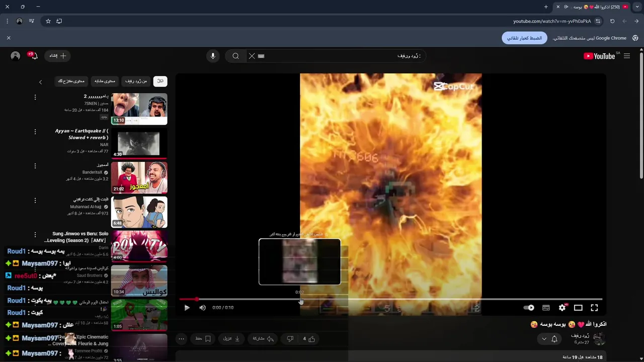Viewport: 644px width, 362px height.
Task: Open the YouTube account avatar menu
Action: pos(15,56)
